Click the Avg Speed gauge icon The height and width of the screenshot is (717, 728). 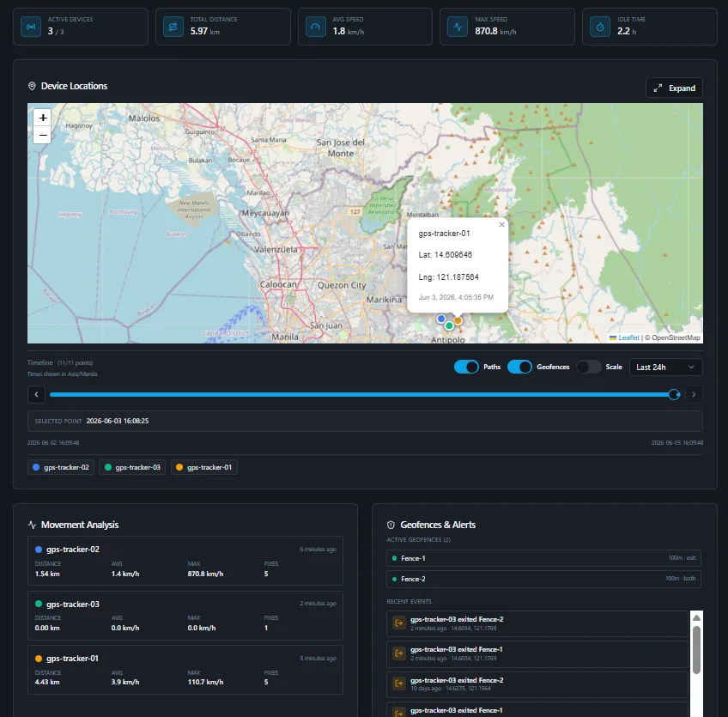315,27
